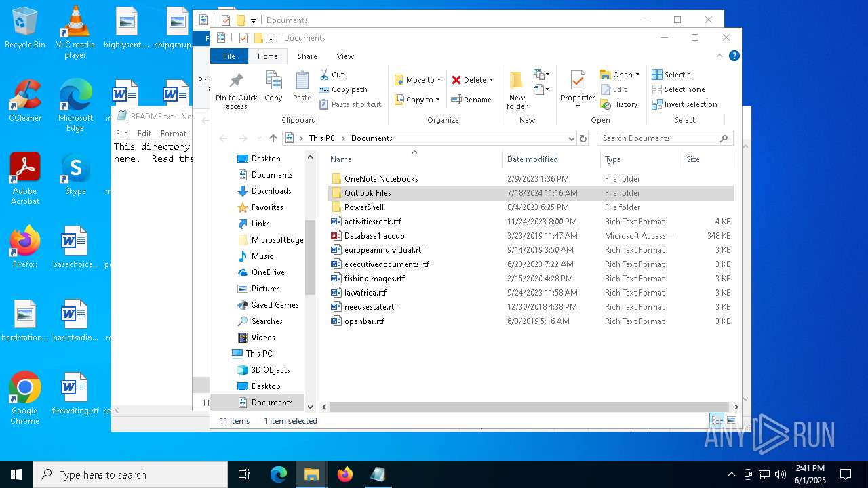The height and width of the screenshot is (488, 868).
Task: Click the navigation pane scrollbar thumb
Action: (310, 258)
